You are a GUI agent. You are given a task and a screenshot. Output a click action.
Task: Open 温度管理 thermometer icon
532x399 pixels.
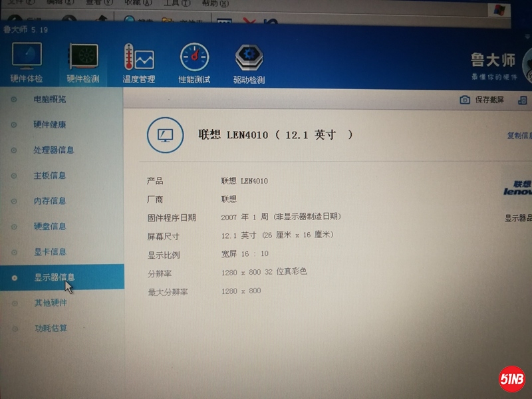138,60
